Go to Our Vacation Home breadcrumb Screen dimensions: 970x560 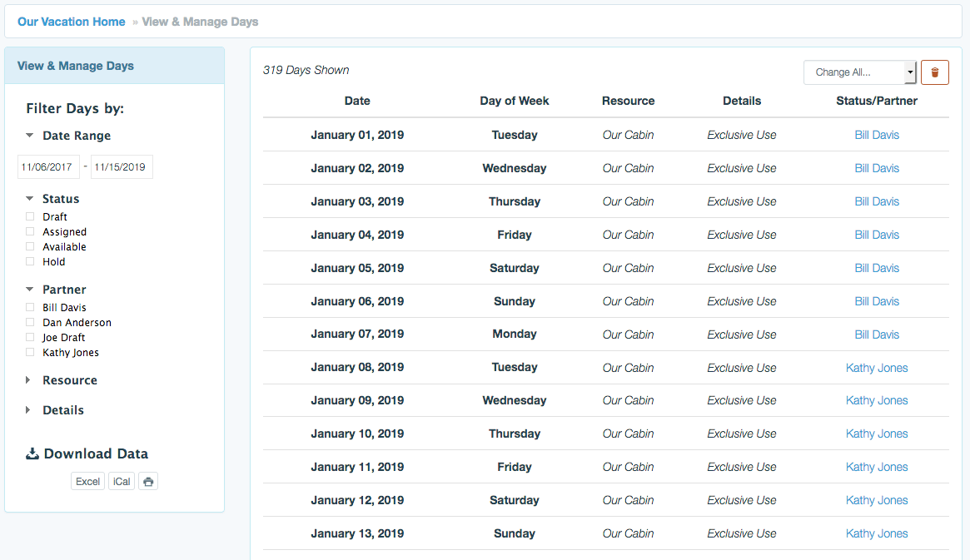coord(71,22)
